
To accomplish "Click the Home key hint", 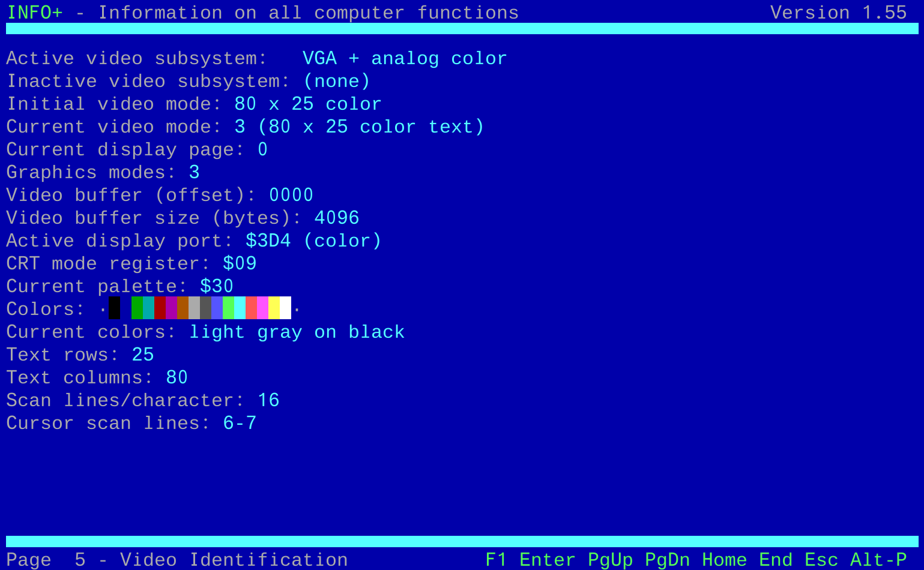I will [x=724, y=560].
